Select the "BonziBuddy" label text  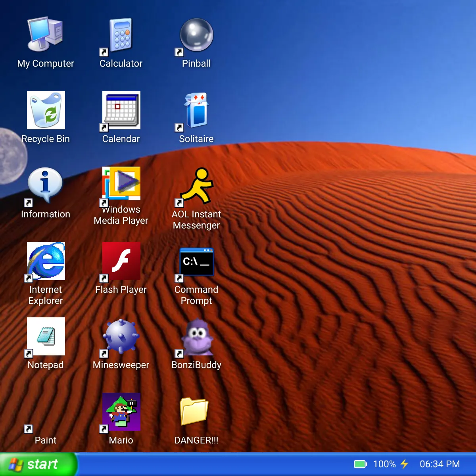196,365
